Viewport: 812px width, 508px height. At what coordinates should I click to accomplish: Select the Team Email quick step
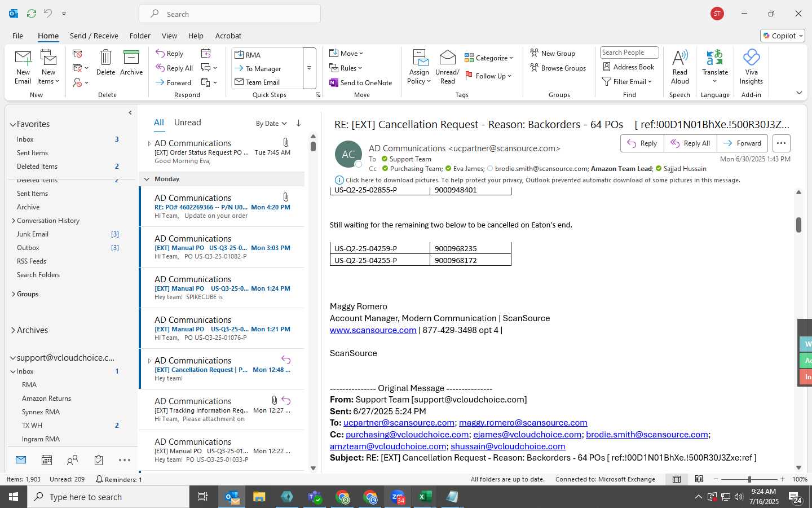267,82
